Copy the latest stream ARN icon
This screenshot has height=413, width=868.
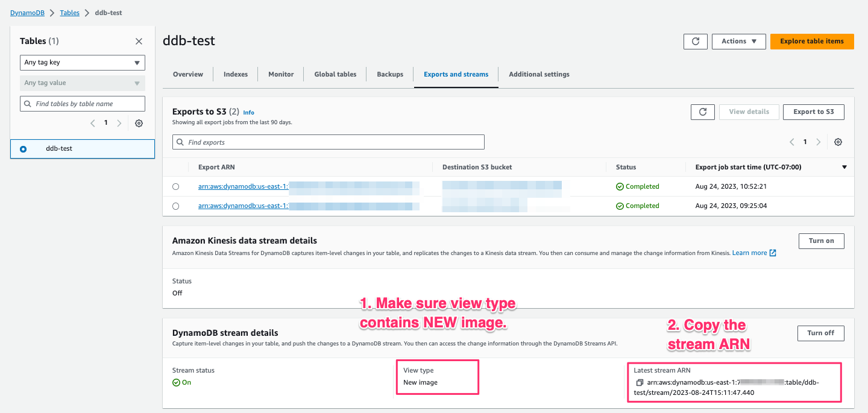(x=640, y=383)
